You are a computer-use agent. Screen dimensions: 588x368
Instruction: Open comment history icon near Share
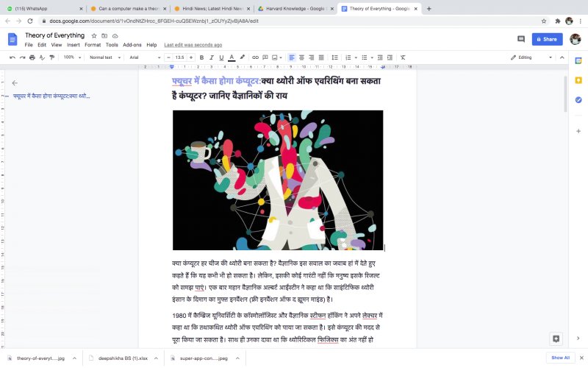[x=521, y=39]
